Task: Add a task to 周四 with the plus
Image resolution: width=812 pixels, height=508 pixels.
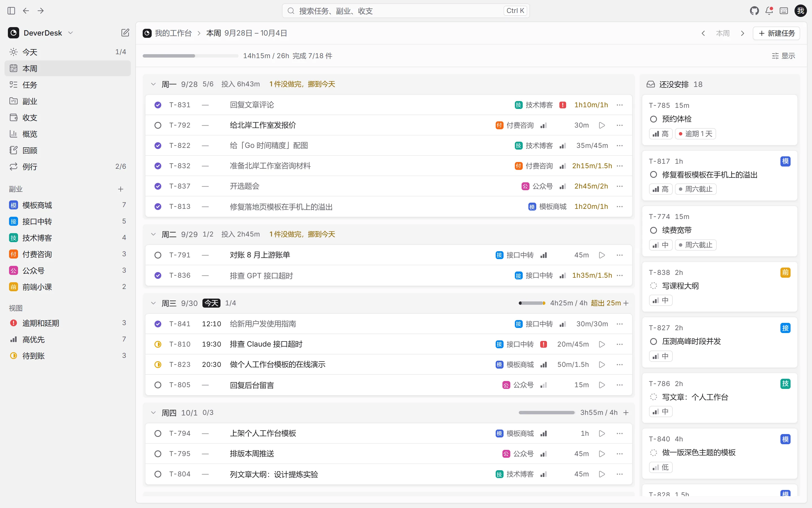Action: [626, 413]
